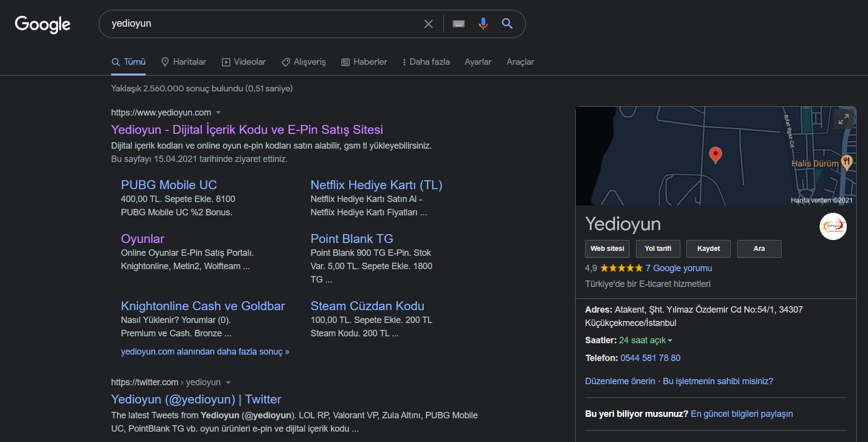Open Daha fazla menu
The width and height of the screenshot is (868, 442).
(x=426, y=62)
